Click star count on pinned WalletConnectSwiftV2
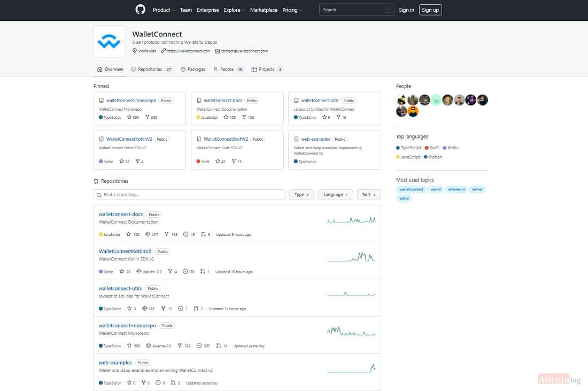Viewport: 588px width, 391px height. pos(220,162)
